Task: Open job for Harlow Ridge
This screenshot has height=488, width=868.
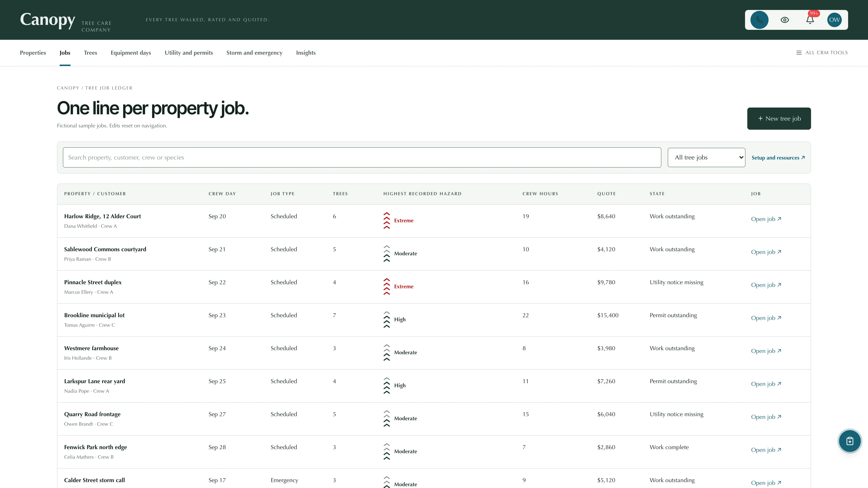Action: point(766,219)
